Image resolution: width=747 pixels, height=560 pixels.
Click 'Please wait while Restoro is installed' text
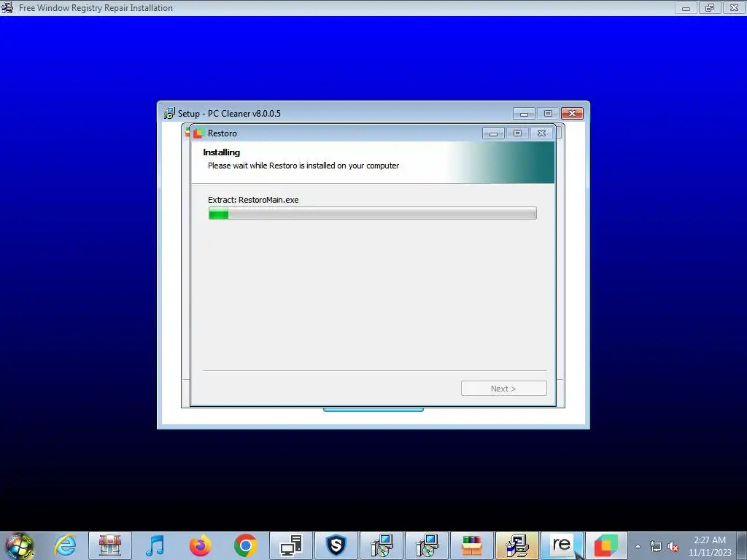(x=303, y=166)
